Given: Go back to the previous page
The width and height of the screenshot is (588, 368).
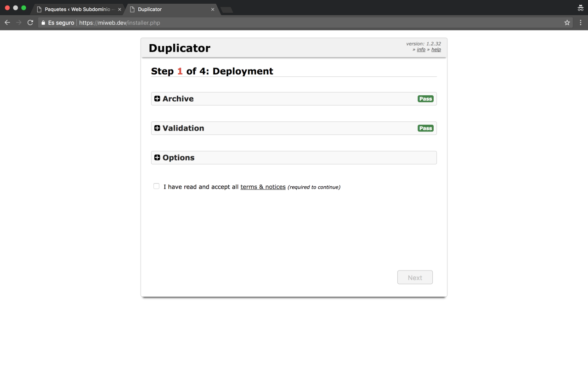Looking at the screenshot, I should pos(7,23).
